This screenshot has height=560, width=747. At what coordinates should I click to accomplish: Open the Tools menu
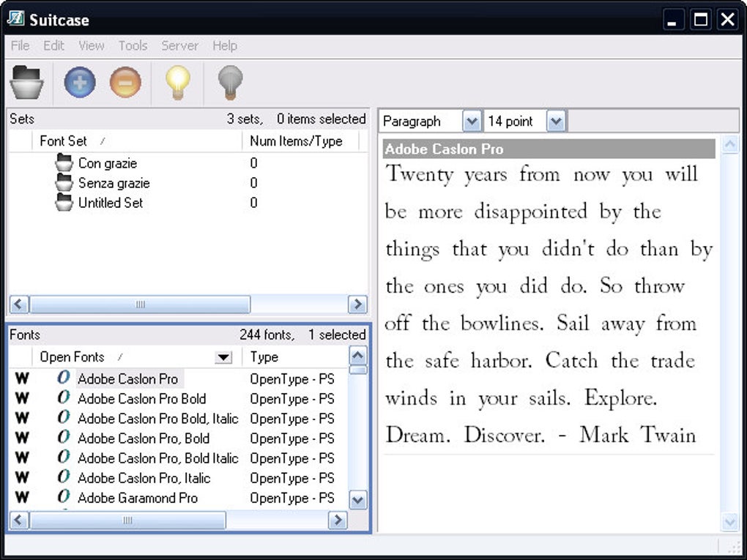[x=133, y=45]
